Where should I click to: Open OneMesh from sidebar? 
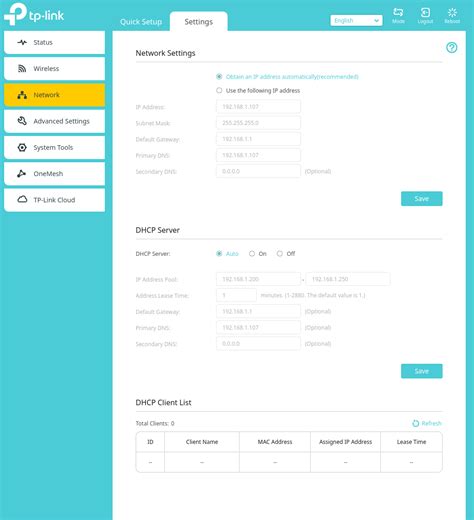click(x=54, y=174)
